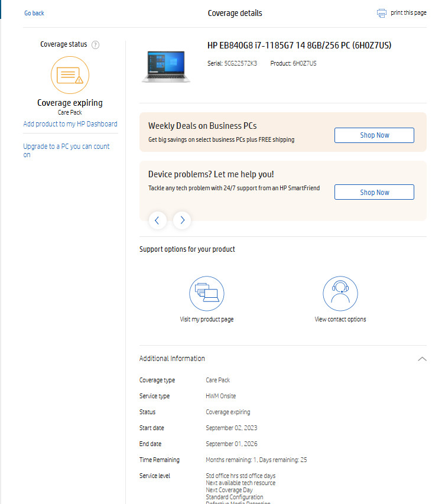Click the Care Pack coverage type value
Viewport: 445px width, 504px height.
(217, 381)
